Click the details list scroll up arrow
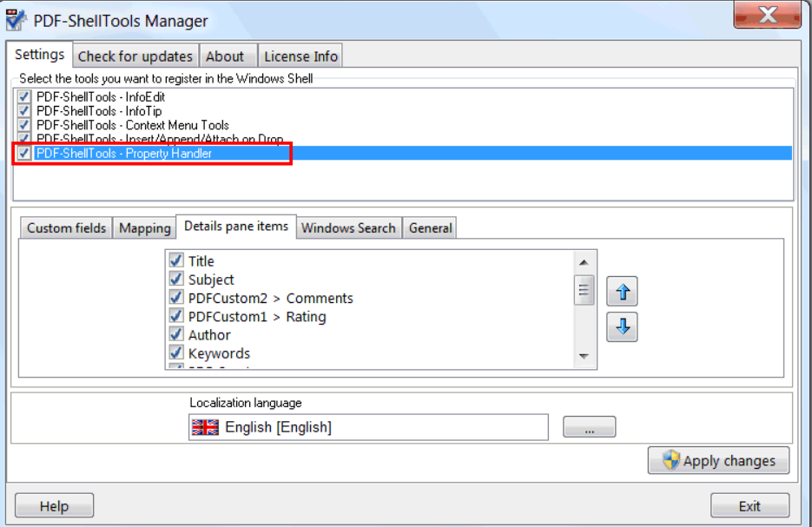Image resolution: width=812 pixels, height=527 pixels. tap(584, 262)
